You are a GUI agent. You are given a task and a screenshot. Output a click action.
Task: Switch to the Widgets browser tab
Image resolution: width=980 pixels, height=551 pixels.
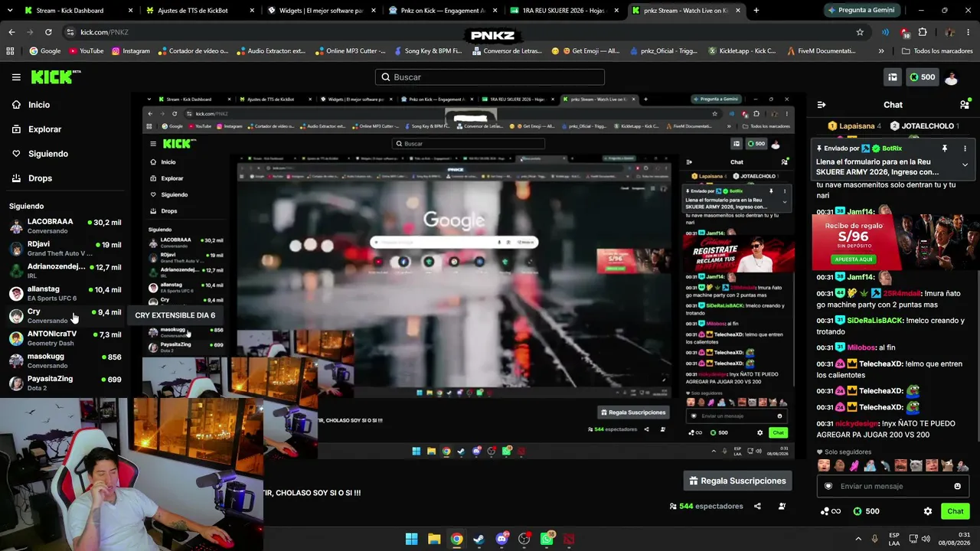(321, 11)
